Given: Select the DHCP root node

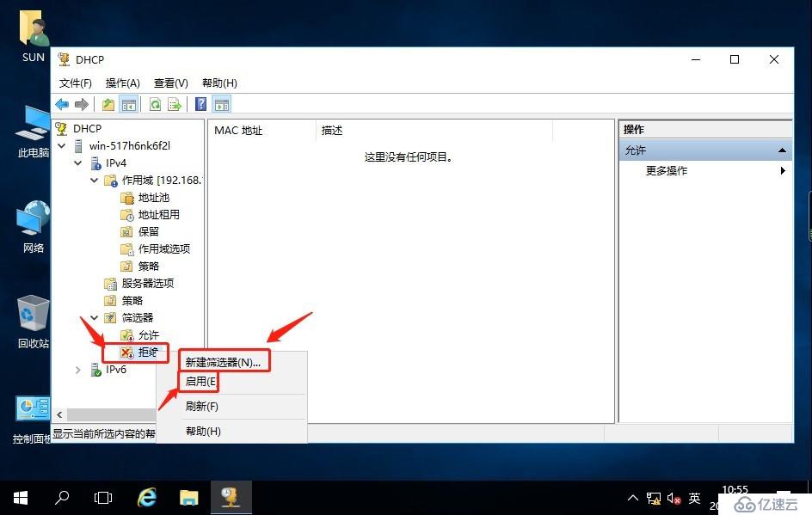Looking at the screenshot, I should click(87, 128).
